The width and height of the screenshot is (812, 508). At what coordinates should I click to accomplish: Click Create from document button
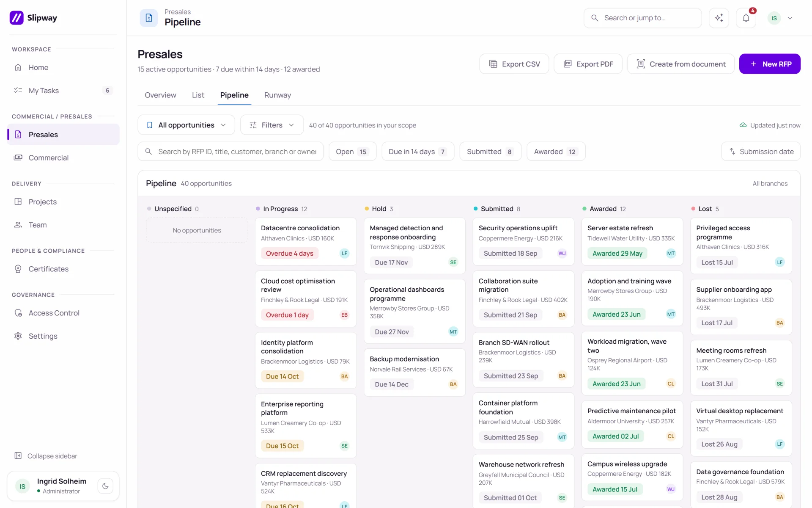click(x=680, y=64)
